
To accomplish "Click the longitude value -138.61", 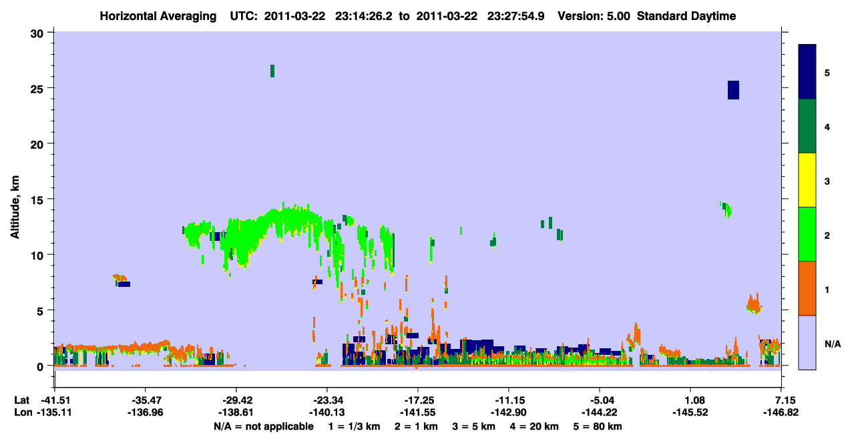I will (236, 412).
